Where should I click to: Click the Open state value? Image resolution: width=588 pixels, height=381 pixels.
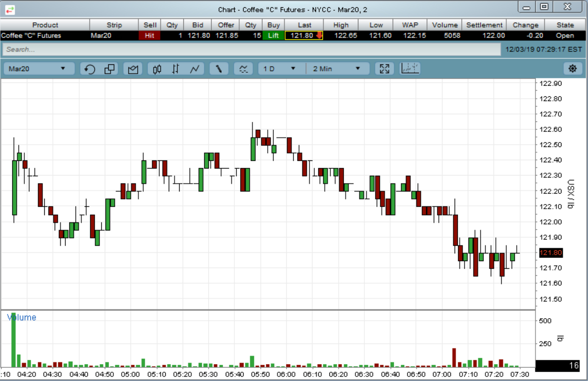coord(565,35)
